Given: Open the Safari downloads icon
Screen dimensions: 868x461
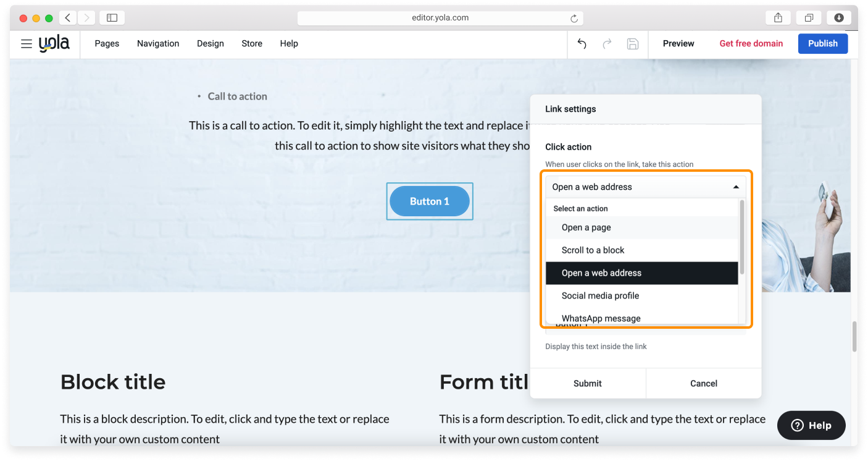Looking at the screenshot, I should pos(838,18).
